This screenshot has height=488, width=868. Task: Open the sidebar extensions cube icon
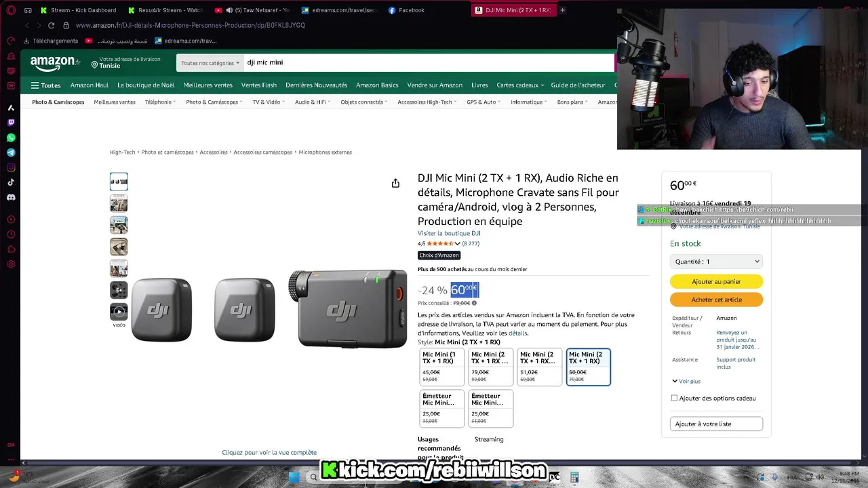click(11, 249)
